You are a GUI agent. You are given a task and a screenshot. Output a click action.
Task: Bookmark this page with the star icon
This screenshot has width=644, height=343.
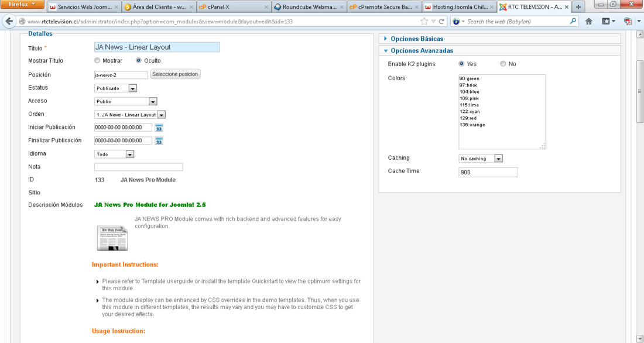pos(424,21)
